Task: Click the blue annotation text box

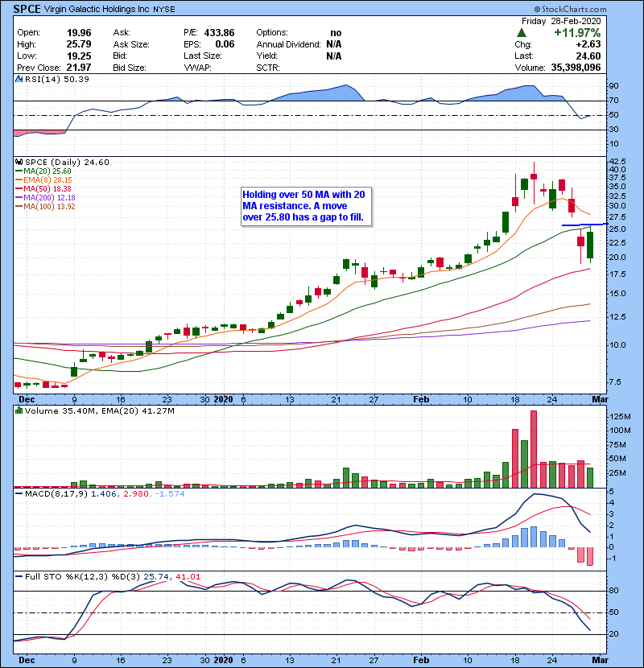Action: point(306,206)
